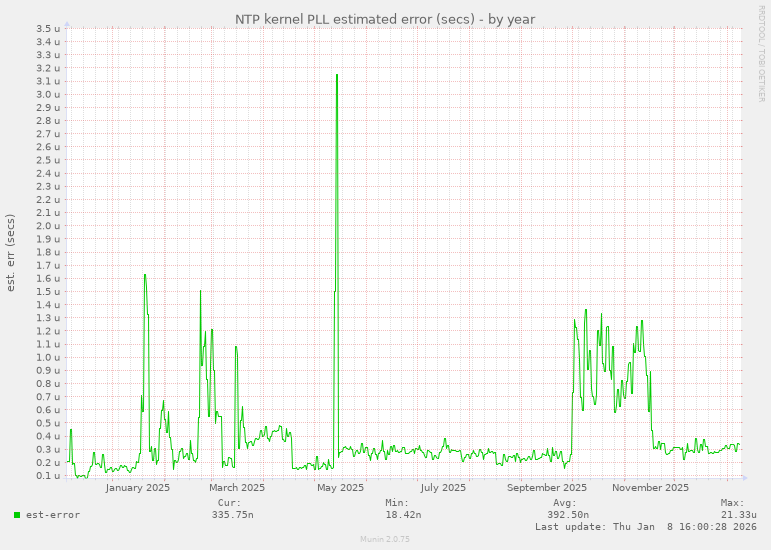Click the 'Munin 2.0.75' footer text
Image resolution: width=771 pixels, height=550 pixels.
(385, 539)
